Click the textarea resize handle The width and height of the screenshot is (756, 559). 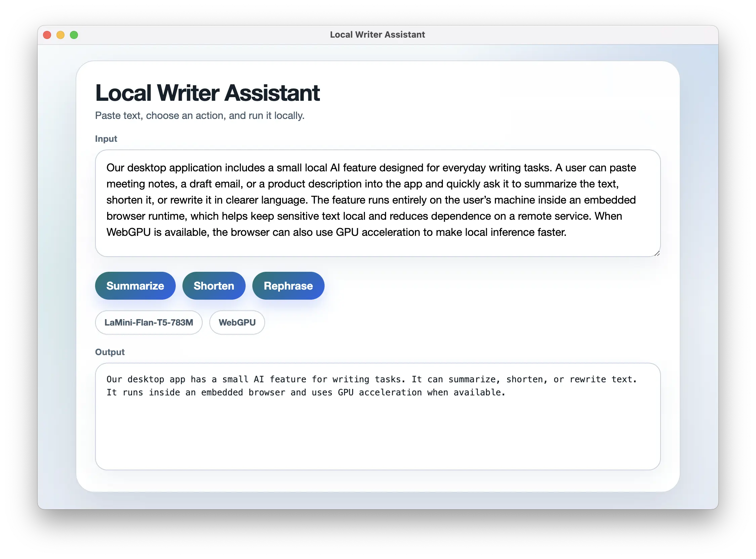pyautogui.click(x=657, y=253)
